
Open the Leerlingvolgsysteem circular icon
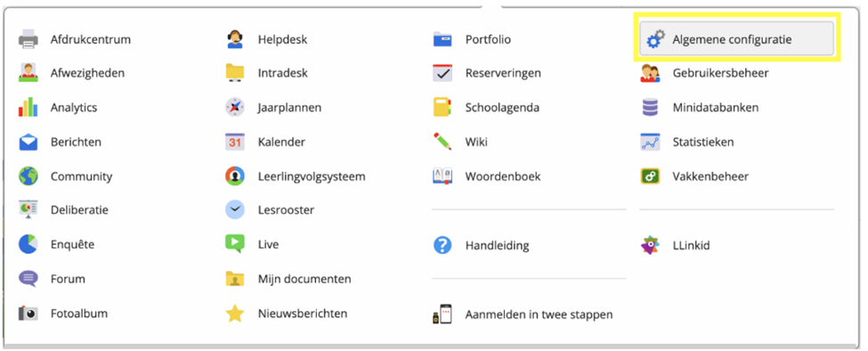click(235, 176)
